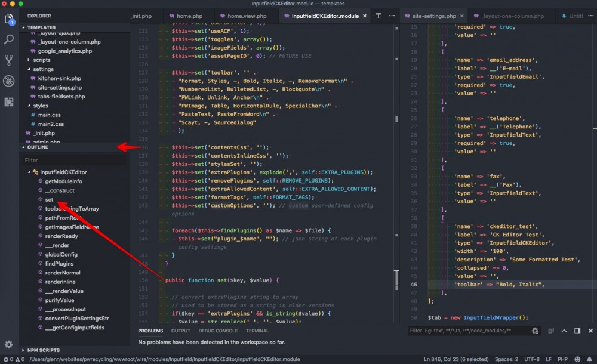Open the problems filter settings gear
The height and width of the screenshot is (364, 597).
536,331
